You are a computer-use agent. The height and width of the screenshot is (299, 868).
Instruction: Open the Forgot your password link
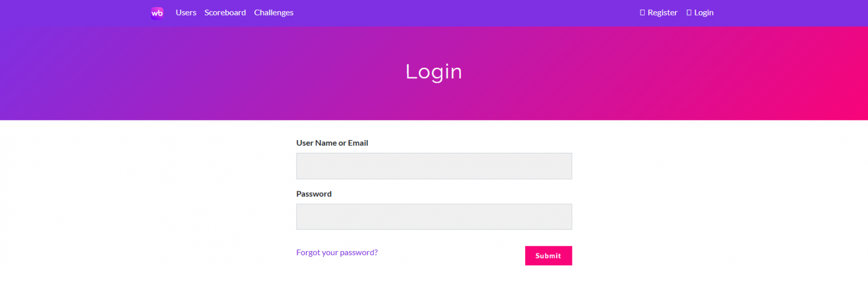coord(337,252)
